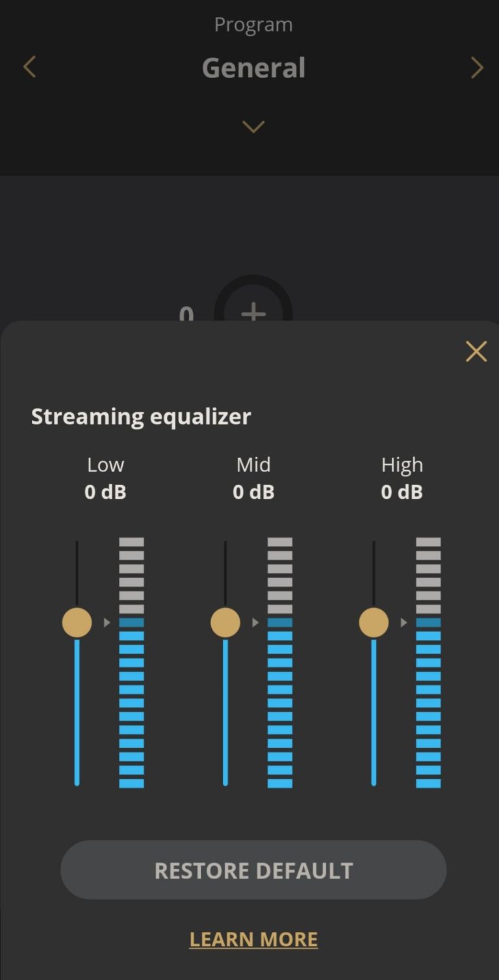Click the small arrow marker beside Low slider
This screenshot has height=980, width=499.
107,623
